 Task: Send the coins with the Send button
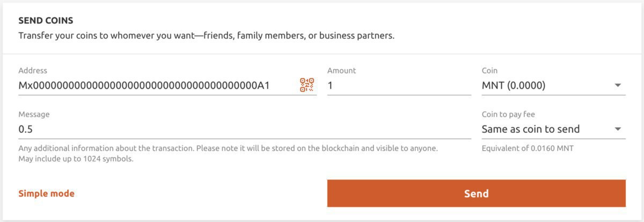(x=477, y=194)
